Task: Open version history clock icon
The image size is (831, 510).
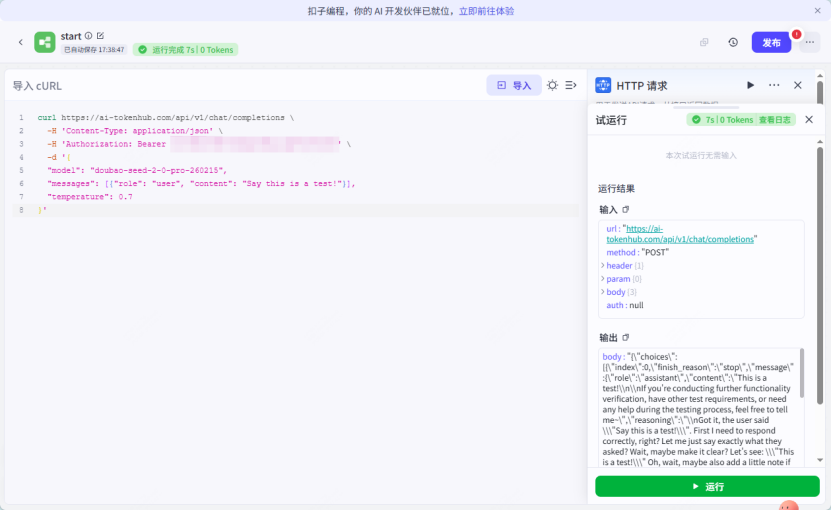Action: 733,42
